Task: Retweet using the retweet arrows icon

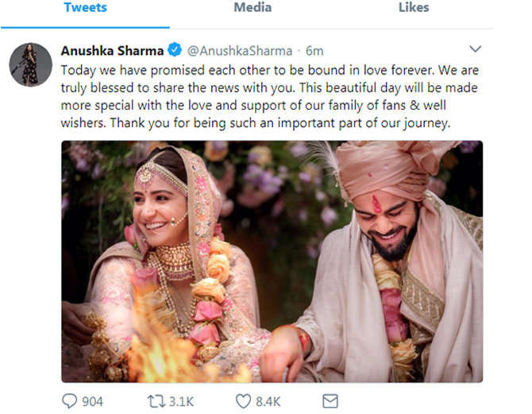Action: 156,401
